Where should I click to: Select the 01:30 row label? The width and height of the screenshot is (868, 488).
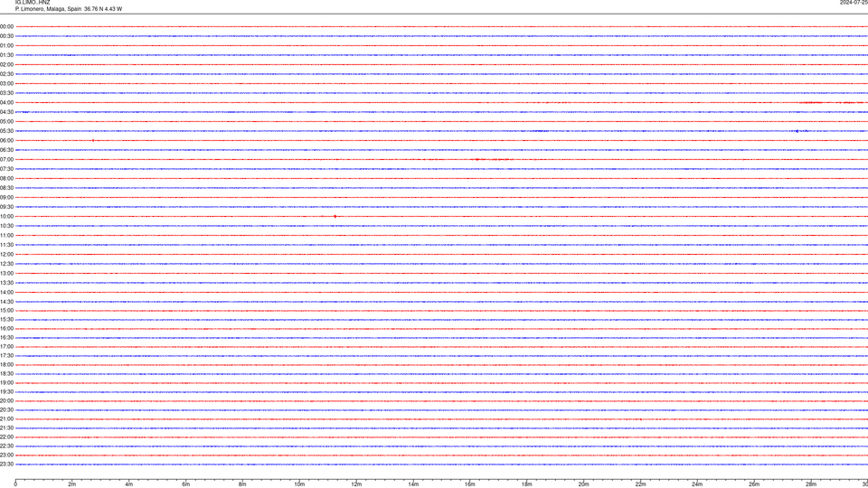pyautogui.click(x=6, y=55)
